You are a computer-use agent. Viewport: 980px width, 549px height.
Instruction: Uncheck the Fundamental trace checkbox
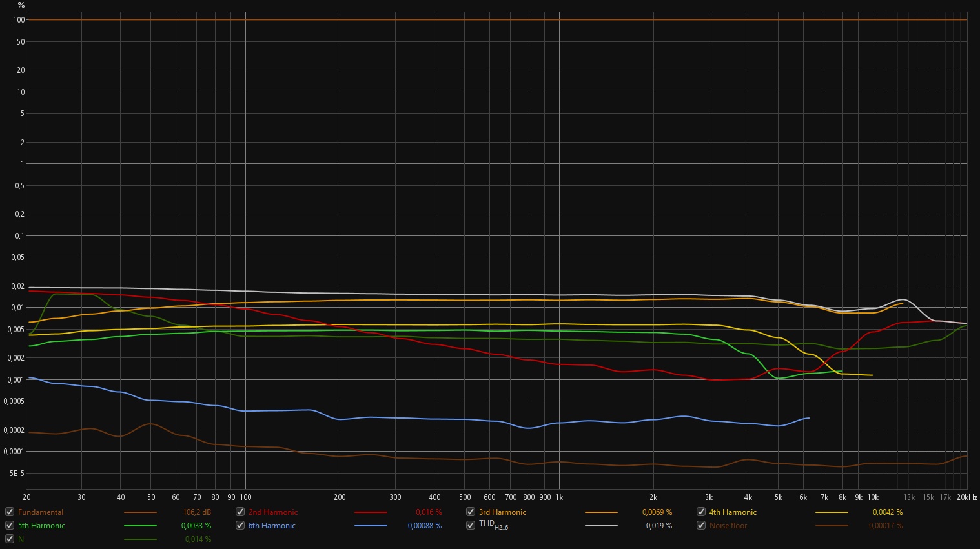tap(10, 512)
